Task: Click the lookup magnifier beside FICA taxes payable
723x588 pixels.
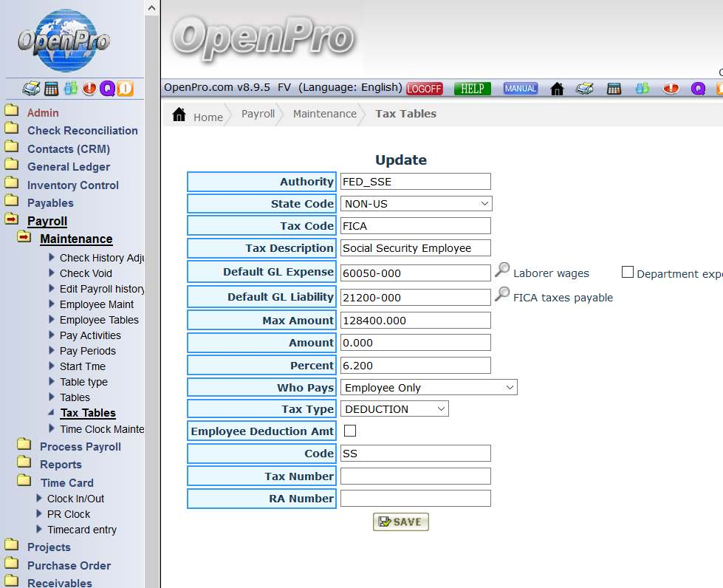Action: tap(502, 295)
